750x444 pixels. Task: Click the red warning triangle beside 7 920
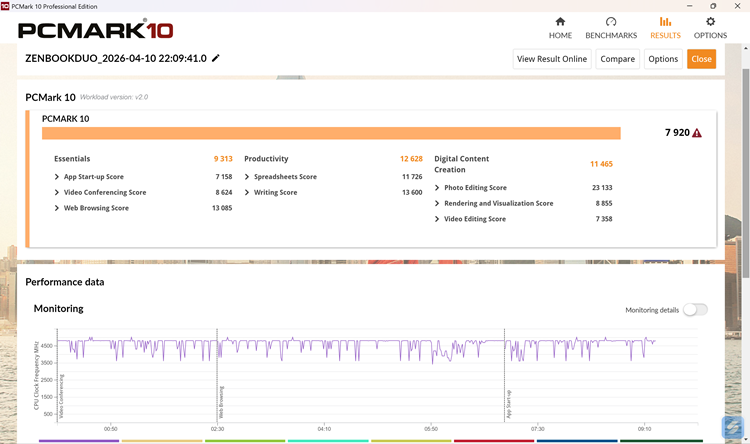tap(697, 133)
